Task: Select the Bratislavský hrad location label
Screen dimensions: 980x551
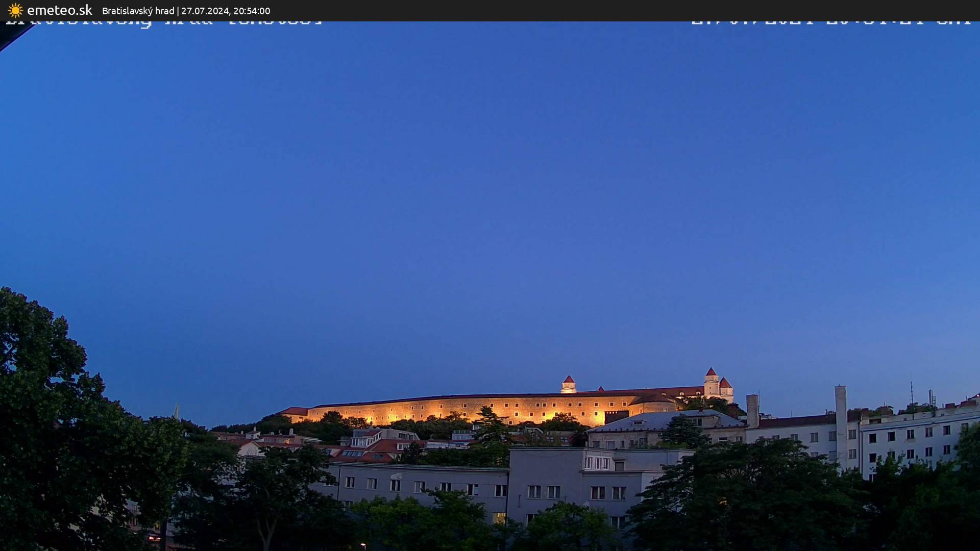Action: tap(139, 10)
